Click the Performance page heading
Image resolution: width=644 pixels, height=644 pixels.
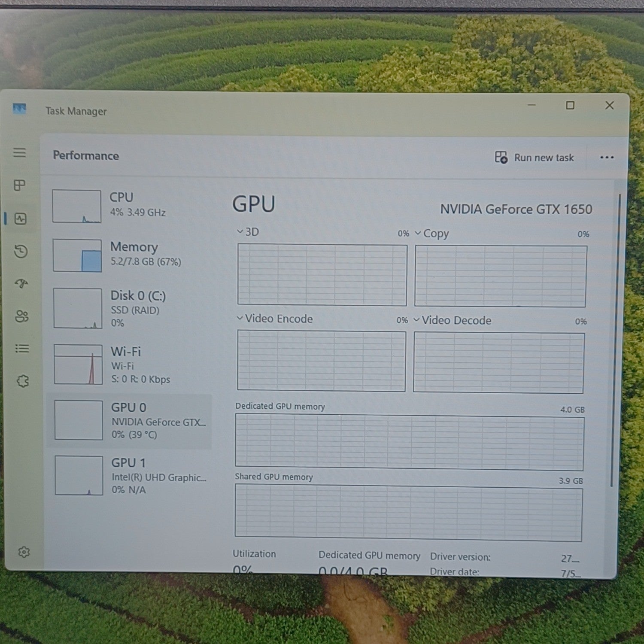point(86,155)
